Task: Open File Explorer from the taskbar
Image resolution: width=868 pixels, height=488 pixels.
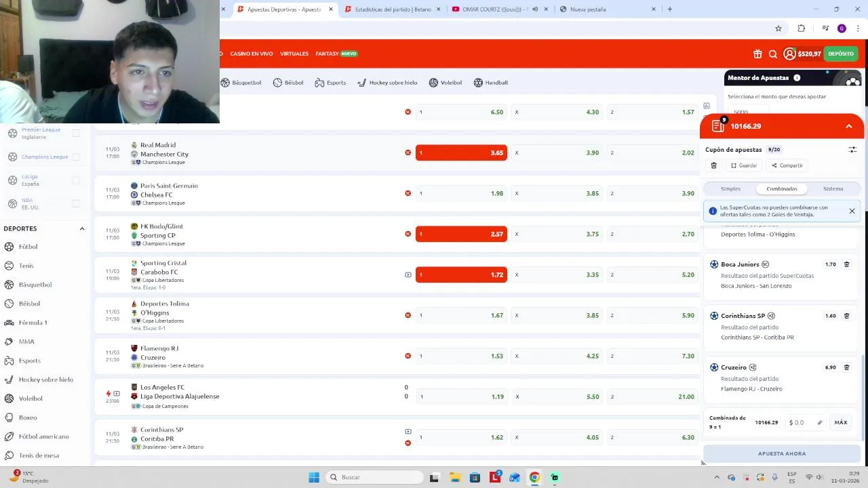Action: (x=454, y=477)
